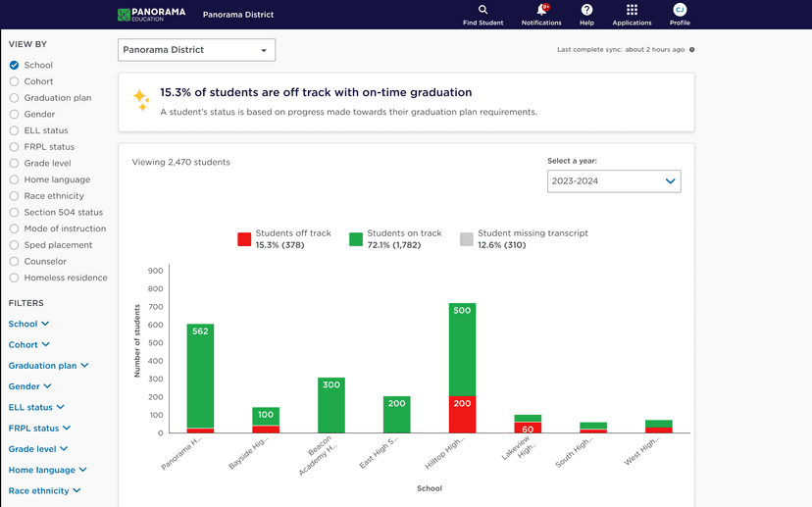Click Hilltop High's red off-track bar segment
The image size is (812, 507).
point(462,414)
